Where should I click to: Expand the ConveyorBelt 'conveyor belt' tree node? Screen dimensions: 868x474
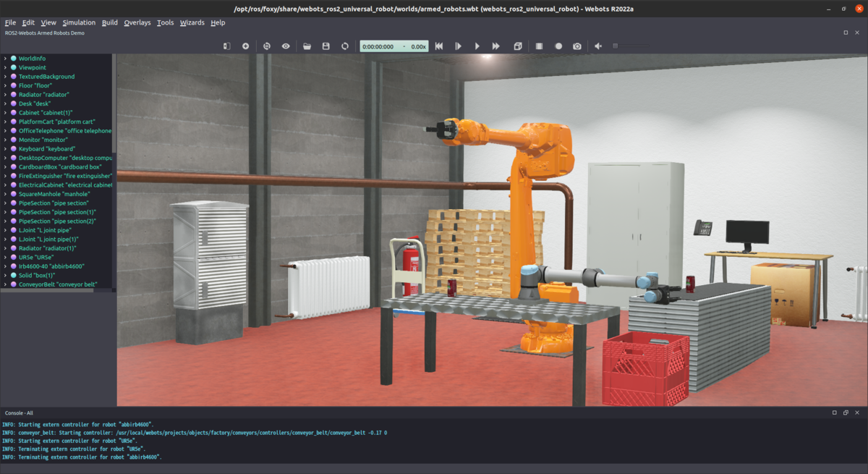tap(5, 284)
